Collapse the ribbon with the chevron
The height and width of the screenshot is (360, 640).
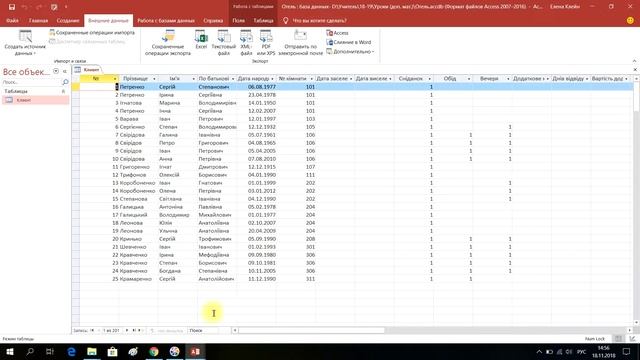[x=634, y=61]
